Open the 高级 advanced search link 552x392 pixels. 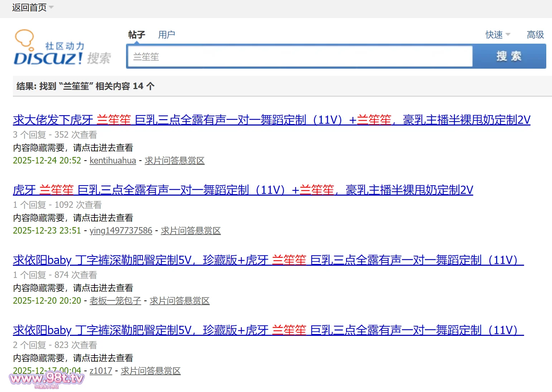point(535,35)
